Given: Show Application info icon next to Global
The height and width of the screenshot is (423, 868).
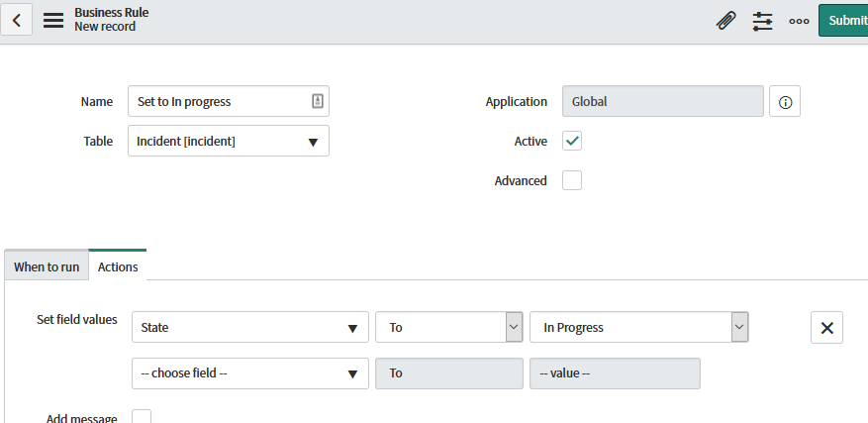Looking at the screenshot, I should tap(785, 102).
